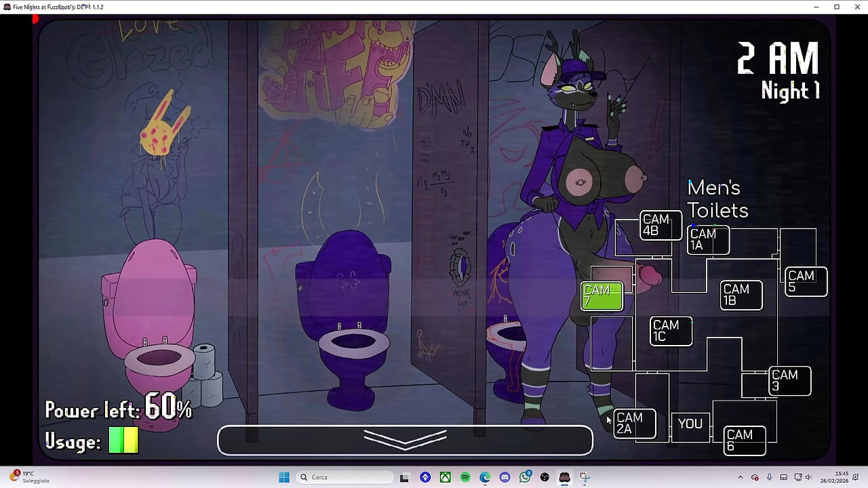
Task: Maximize the game window
Action: coord(837,7)
